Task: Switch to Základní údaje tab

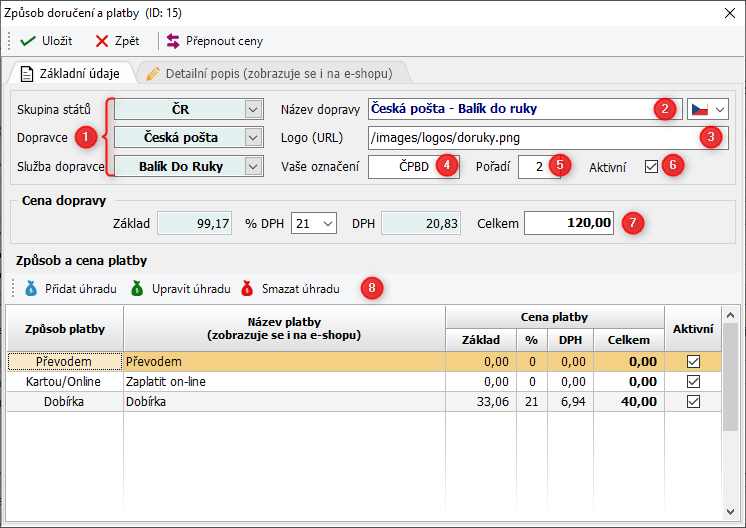Action: (x=71, y=74)
